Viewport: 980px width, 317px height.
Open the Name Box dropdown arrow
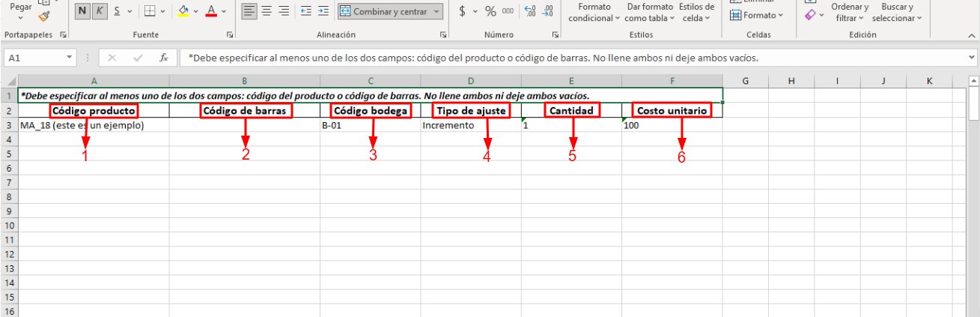(70, 58)
